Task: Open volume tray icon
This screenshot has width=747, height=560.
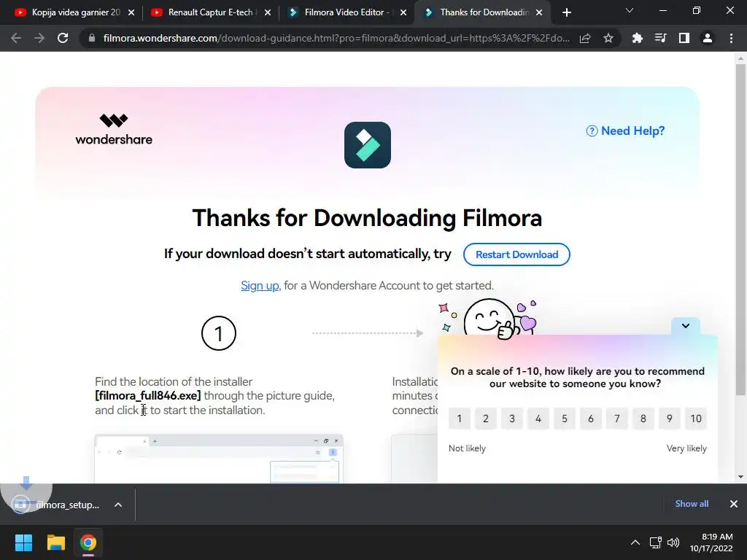Action: pyautogui.click(x=673, y=542)
